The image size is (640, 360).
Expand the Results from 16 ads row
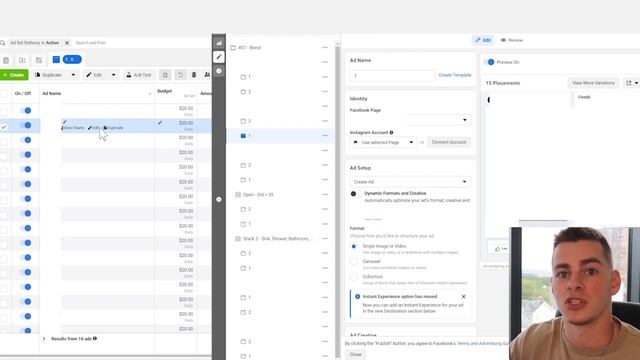click(44, 339)
